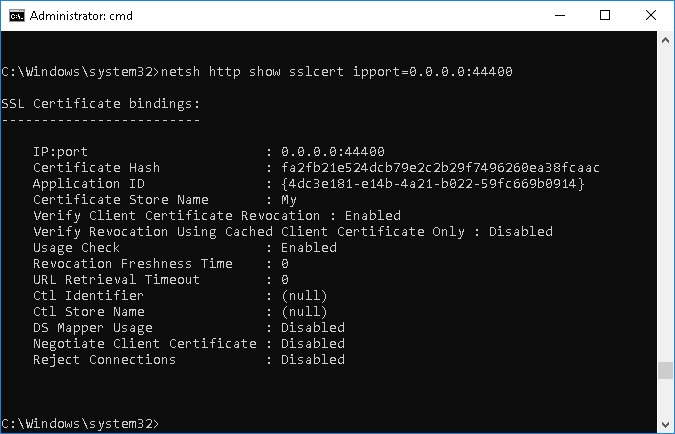Screen dimensions: 675x434
Task: Maximize the command prompt window
Action: (605, 16)
